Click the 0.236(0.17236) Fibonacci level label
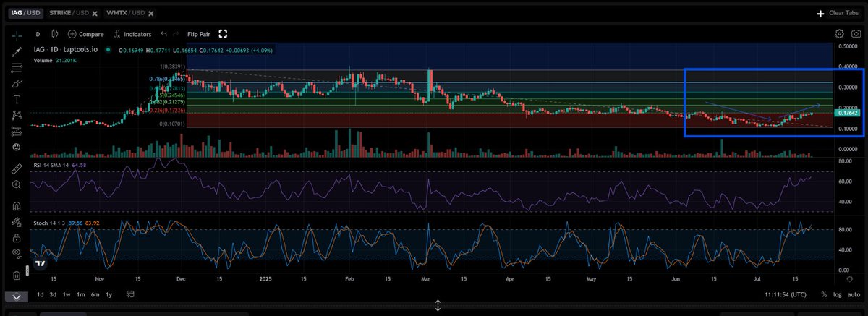This screenshot has height=316, width=868. click(x=168, y=109)
